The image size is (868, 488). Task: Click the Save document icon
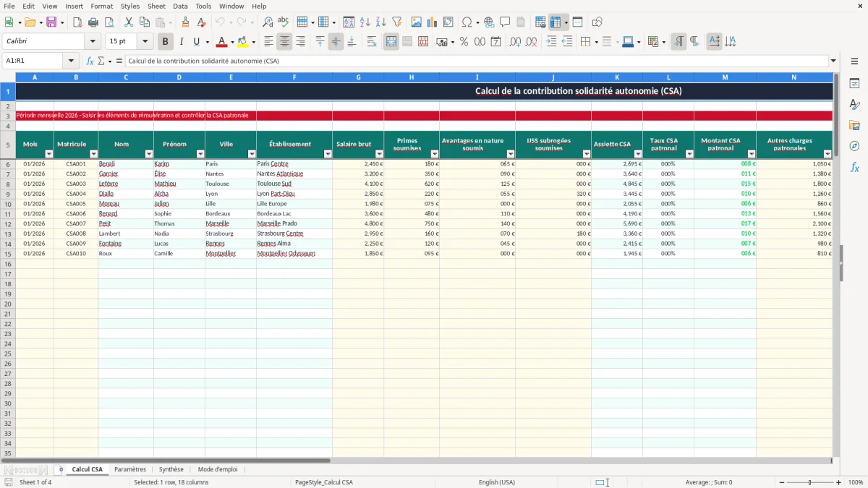click(51, 22)
